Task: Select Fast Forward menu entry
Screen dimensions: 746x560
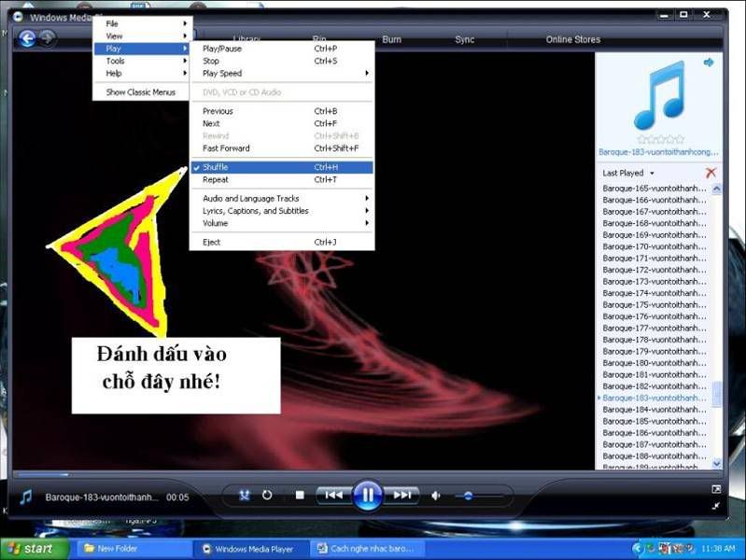Action: pos(282,148)
